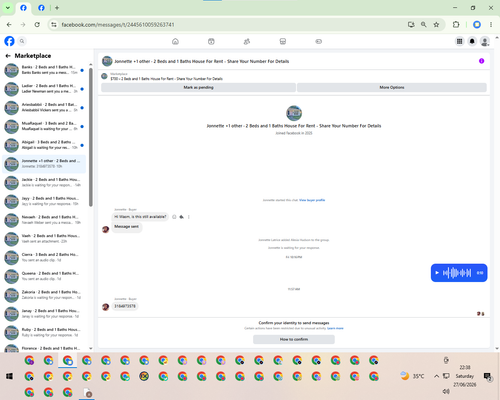
Task: Open the Watch video icon in top navigation
Action: click(211, 41)
